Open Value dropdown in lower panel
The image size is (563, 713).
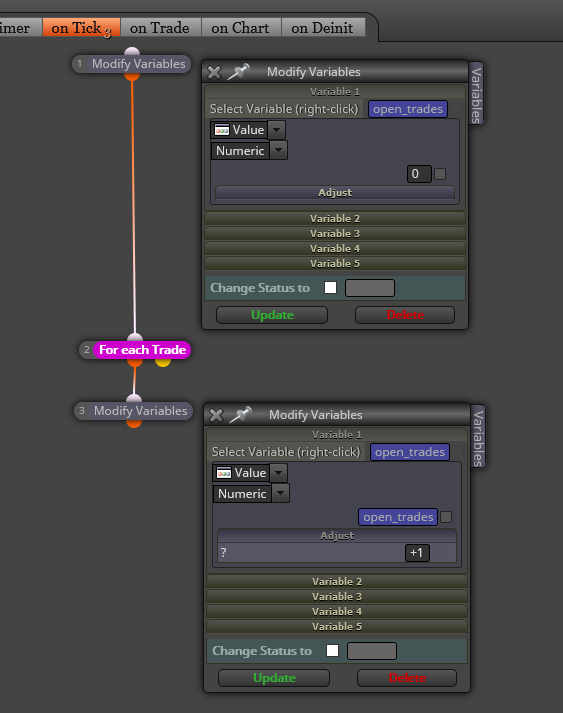coord(278,472)
